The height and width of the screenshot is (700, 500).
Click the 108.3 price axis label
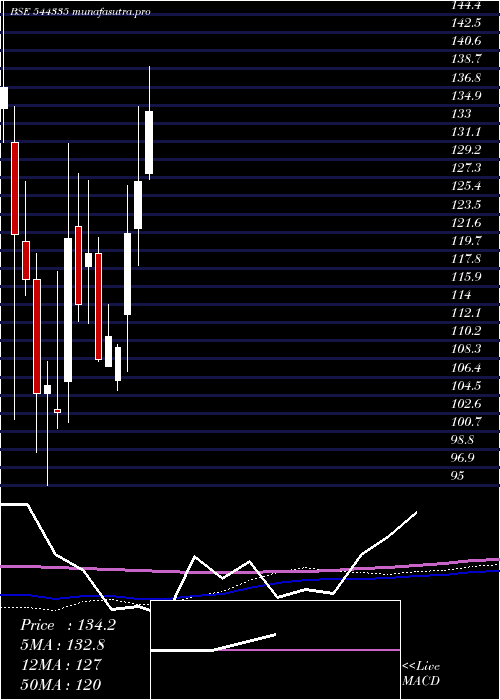[467, 349]
